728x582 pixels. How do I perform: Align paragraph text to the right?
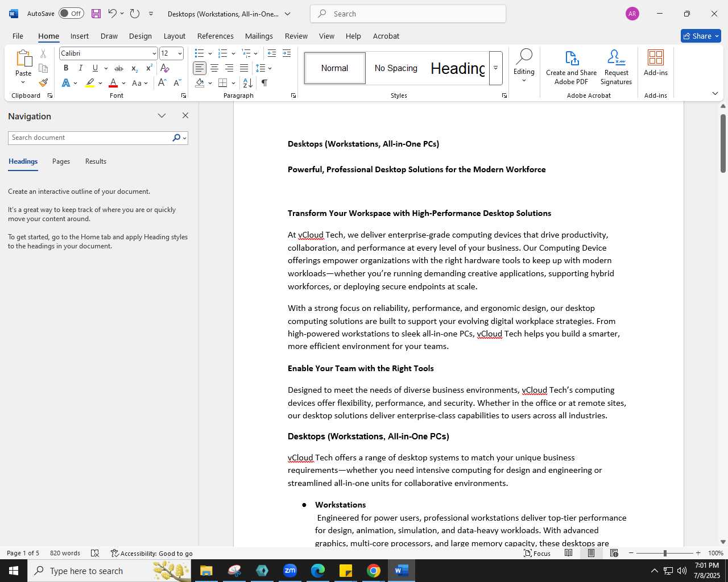(x=229, y=68)
